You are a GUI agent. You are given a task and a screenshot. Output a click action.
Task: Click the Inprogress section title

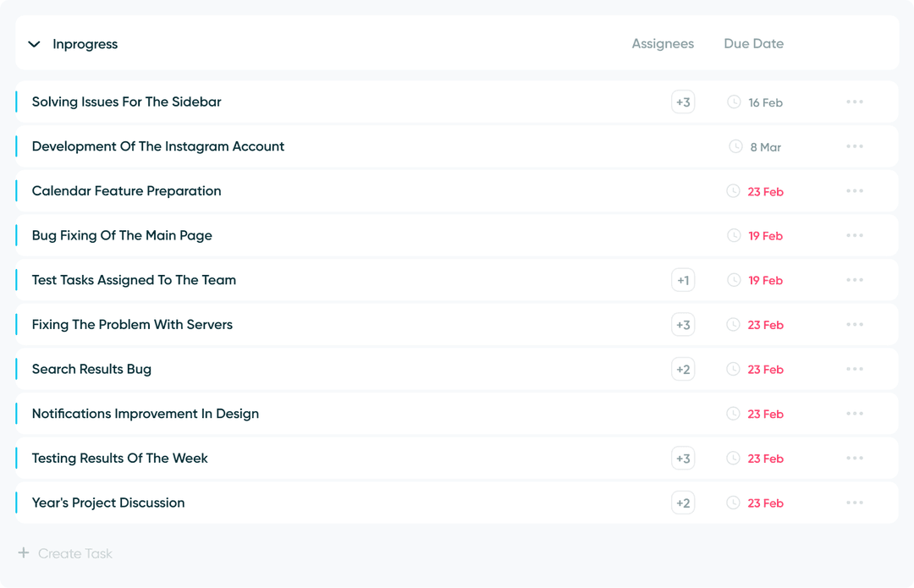tap(85, 44)
